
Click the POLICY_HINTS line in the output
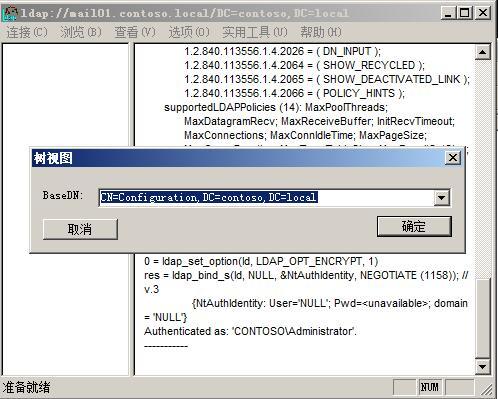pyautogui.click(x=294, y=93)
